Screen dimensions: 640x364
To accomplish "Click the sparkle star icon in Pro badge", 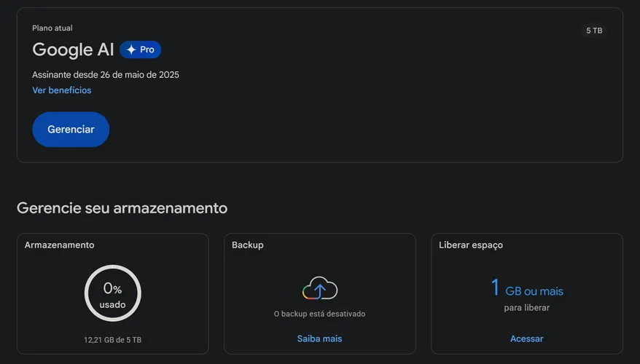I will point(131,50).
